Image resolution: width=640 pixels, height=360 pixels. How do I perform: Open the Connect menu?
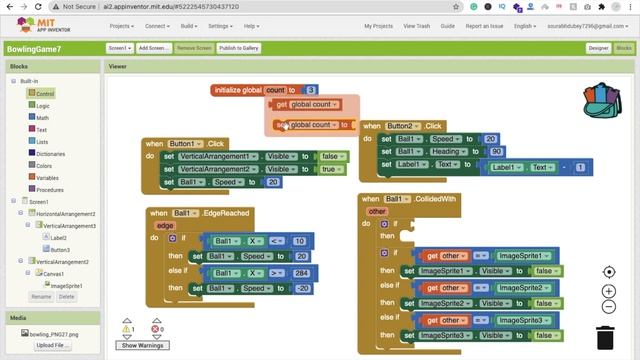pyautogui.click(x=157, y=26)
